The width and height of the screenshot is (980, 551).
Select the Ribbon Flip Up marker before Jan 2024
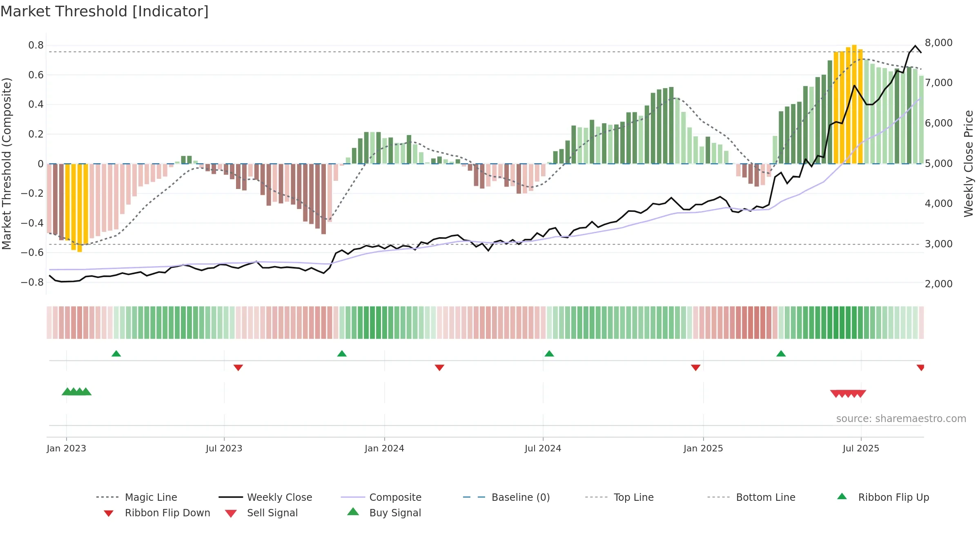tap(342, 353)
